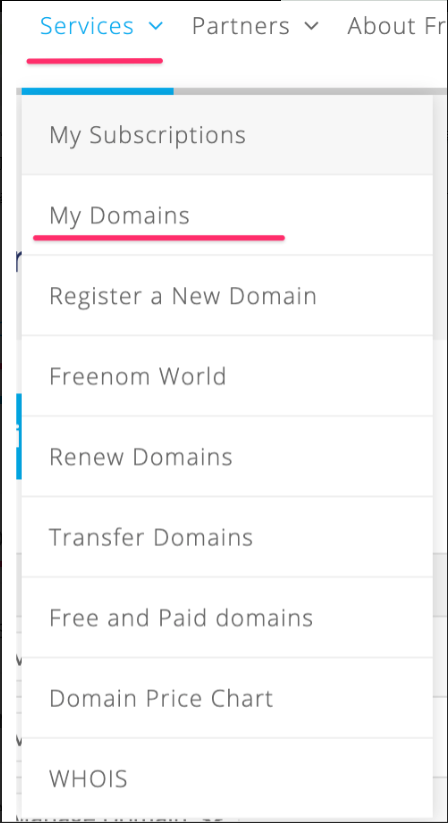Open the About Freenom navigation item
The image size is (448, 823).
click(397, 26)
